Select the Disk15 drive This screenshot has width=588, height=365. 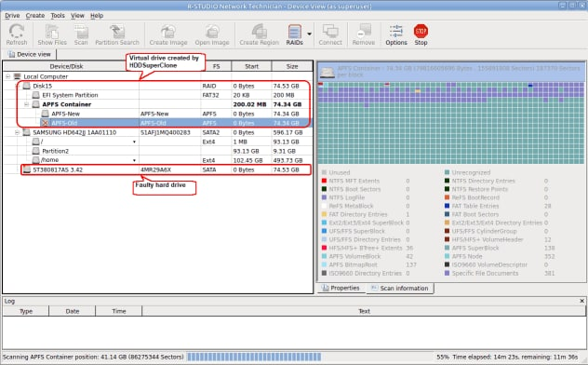(x=43, y=86)
